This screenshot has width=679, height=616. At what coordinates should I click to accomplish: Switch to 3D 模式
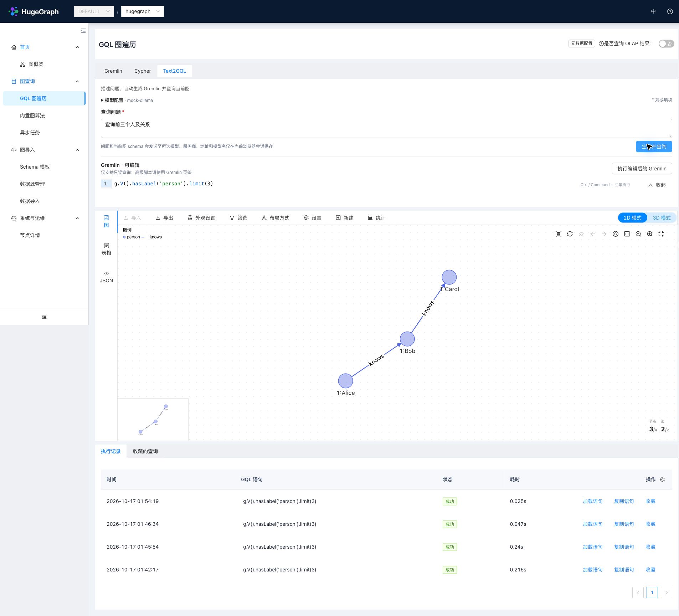pos(662,218)
